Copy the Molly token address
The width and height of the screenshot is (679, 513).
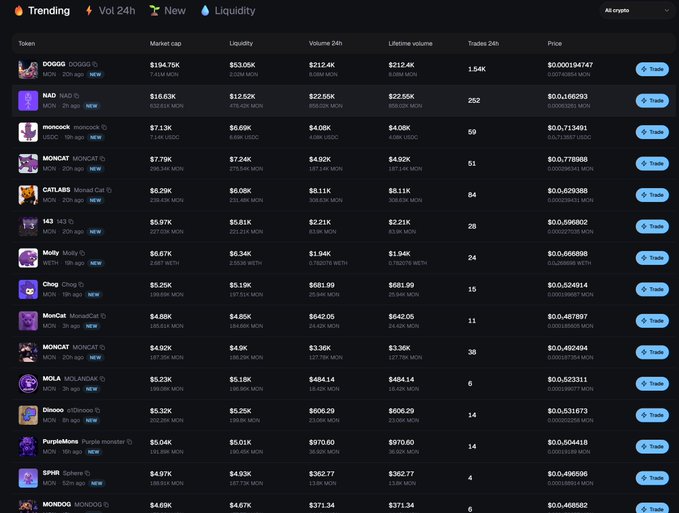pyautogui.click(x=82, y=253)
